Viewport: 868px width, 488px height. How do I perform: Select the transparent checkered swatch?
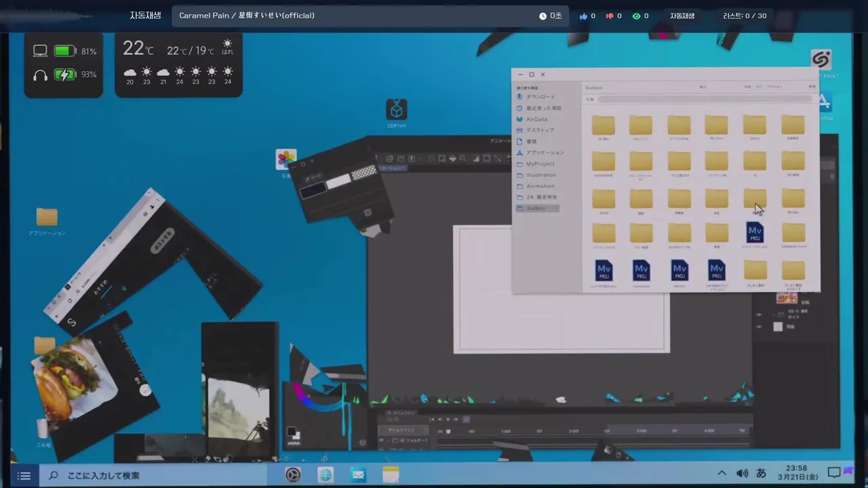pyautogui.click(x=364, y=173)
